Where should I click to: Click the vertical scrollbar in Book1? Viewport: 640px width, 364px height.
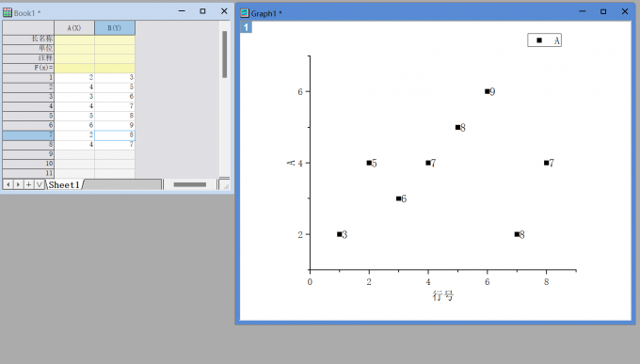click(x=225, y=55)
